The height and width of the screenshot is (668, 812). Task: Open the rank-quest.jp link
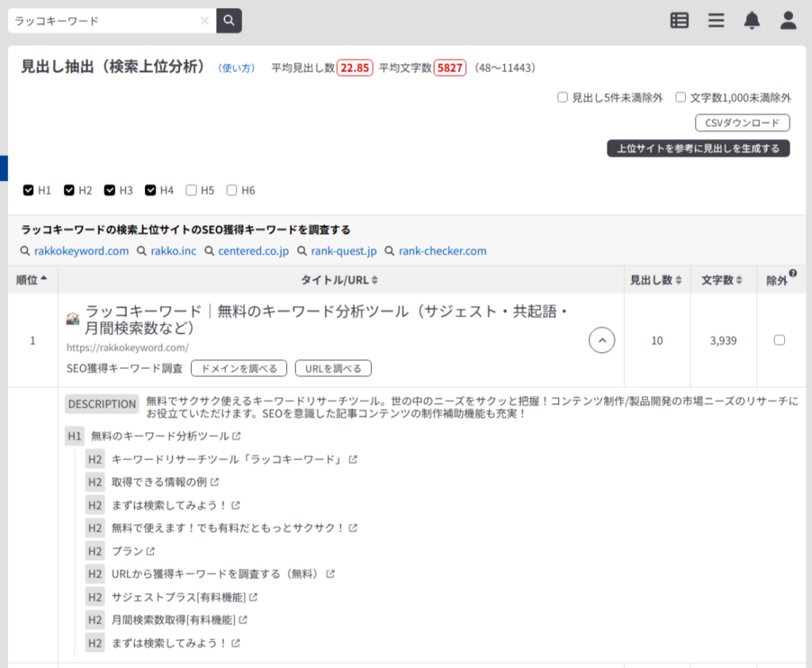344,251
